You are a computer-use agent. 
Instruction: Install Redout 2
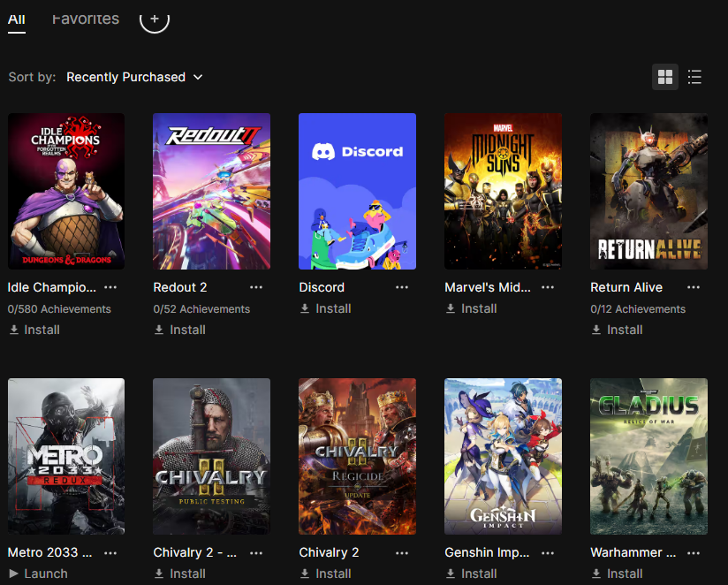pyautogui.click(x=180, y=330)
